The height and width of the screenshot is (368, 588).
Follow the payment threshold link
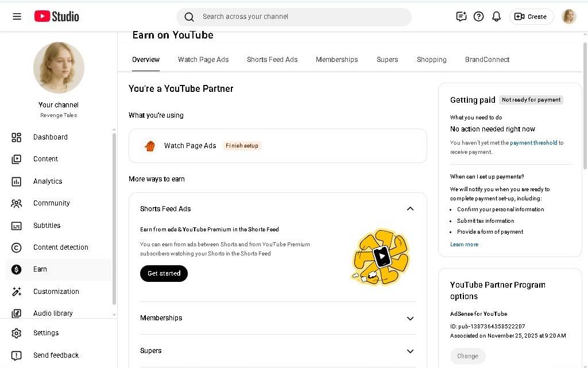(x=533, y=143)
